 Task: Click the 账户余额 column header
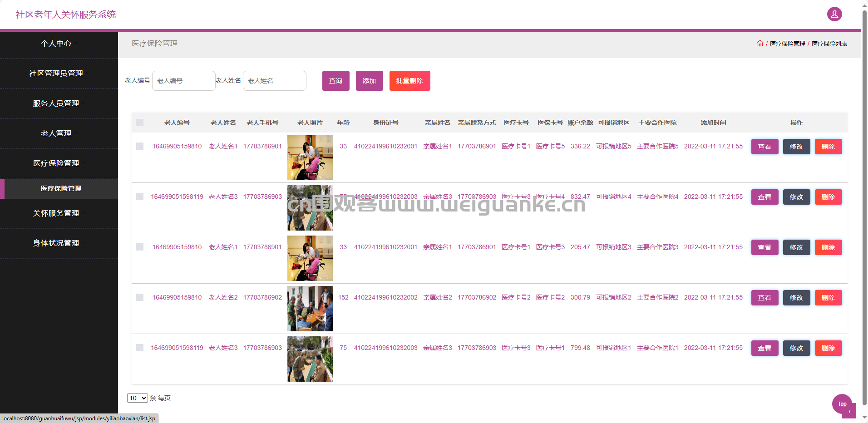point(580,123)
